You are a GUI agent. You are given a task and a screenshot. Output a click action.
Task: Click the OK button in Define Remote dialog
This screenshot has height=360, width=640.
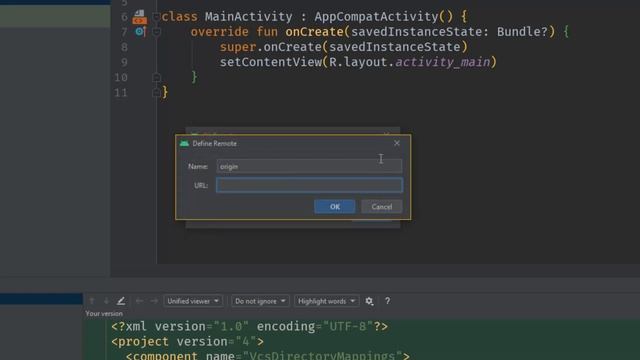[334, 207]
